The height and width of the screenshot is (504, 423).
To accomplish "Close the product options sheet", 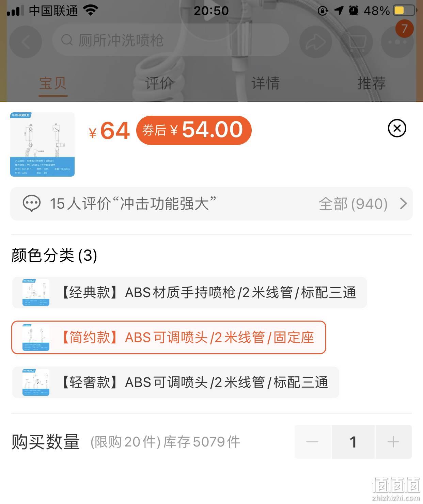I will tap(397, 128).
